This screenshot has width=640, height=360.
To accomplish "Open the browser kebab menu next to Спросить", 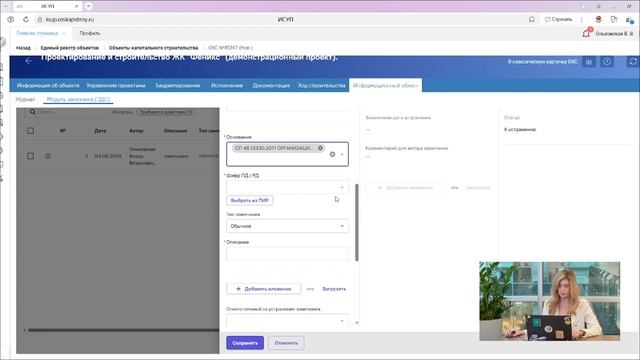I will (582, 19).
